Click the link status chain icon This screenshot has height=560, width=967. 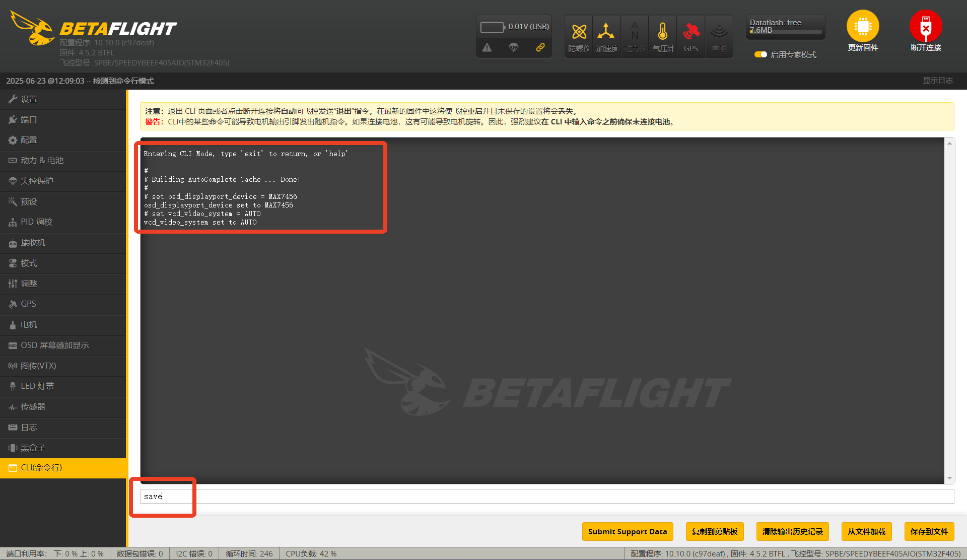click(x=540, y=47)
